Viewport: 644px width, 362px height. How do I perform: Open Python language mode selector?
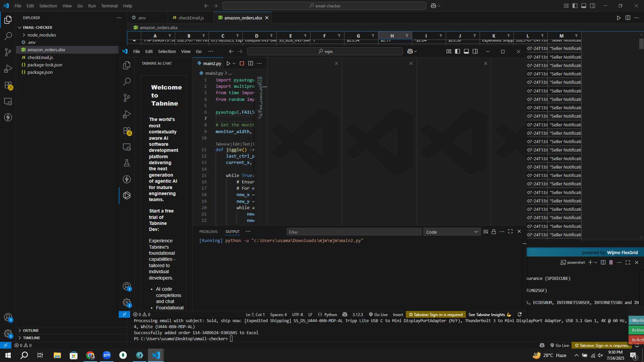pyautogui.click(x=330, y=314)
